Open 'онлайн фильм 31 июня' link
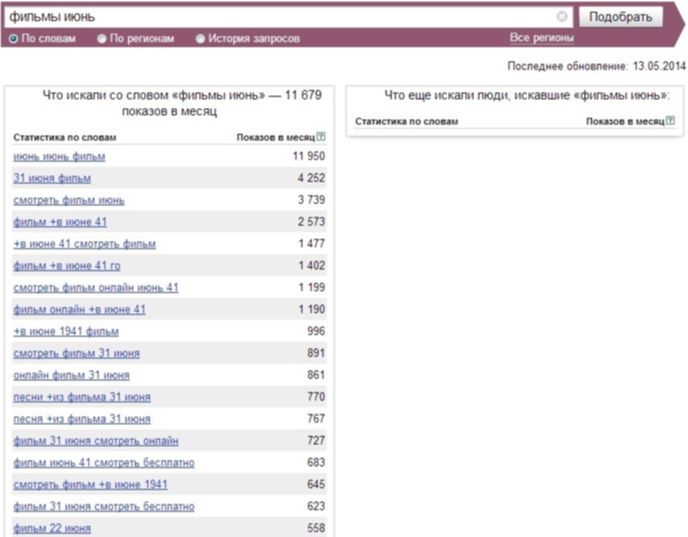The image size is (688, 537). pyautogui.click(x=72, y=375)
